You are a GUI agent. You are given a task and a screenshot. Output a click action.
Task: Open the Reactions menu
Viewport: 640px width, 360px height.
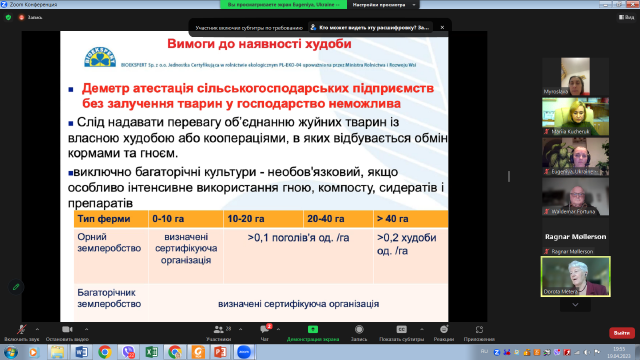coord(444,333)
